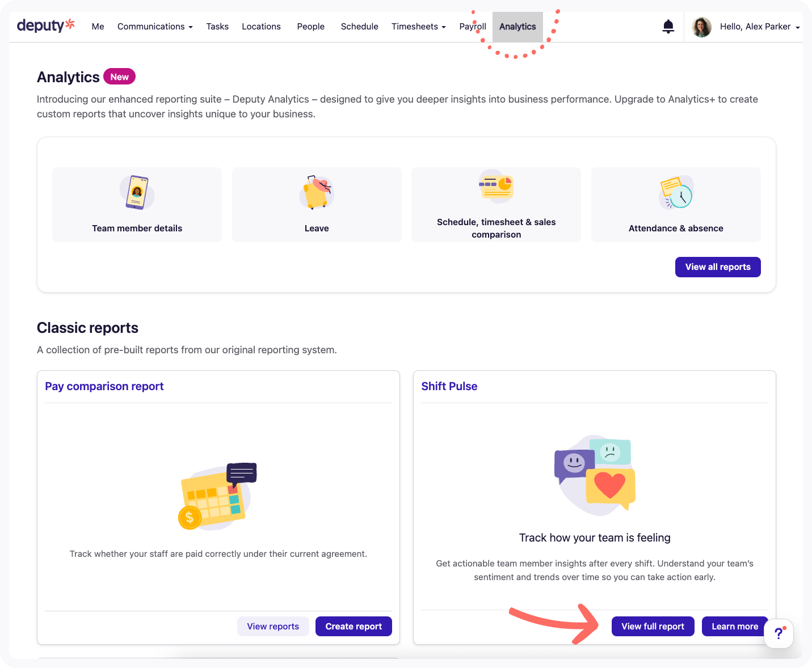The height and width of the screenshot is (668, 812).
Task: Click Learn more about Shift Pulse
Action: point(734,626)
